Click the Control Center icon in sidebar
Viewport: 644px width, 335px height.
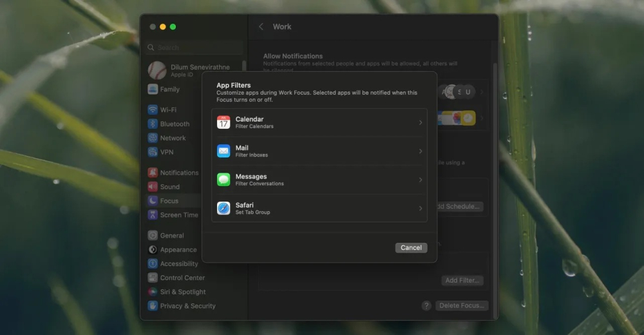point(153,278)
